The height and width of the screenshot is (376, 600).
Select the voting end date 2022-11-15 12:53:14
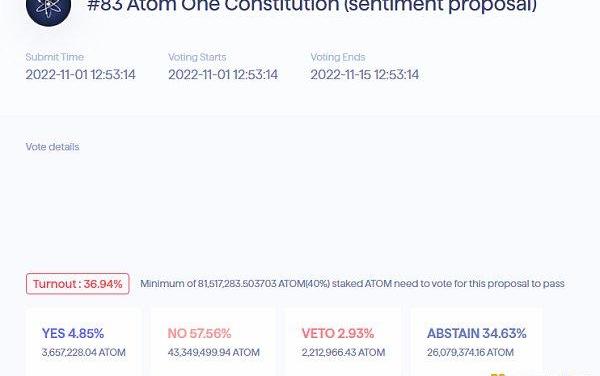[x=365, y=74]
